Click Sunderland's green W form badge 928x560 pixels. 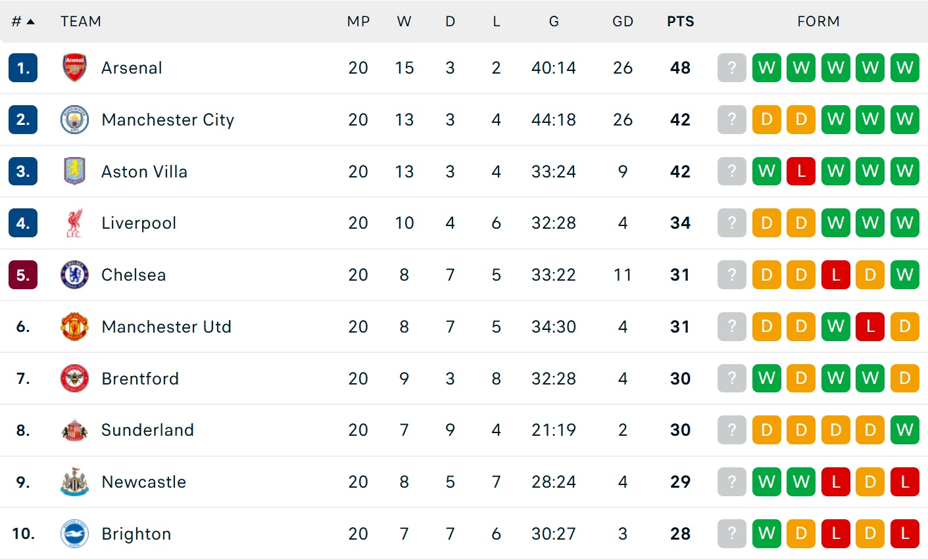pyautogui.click(x=904, y=430)
